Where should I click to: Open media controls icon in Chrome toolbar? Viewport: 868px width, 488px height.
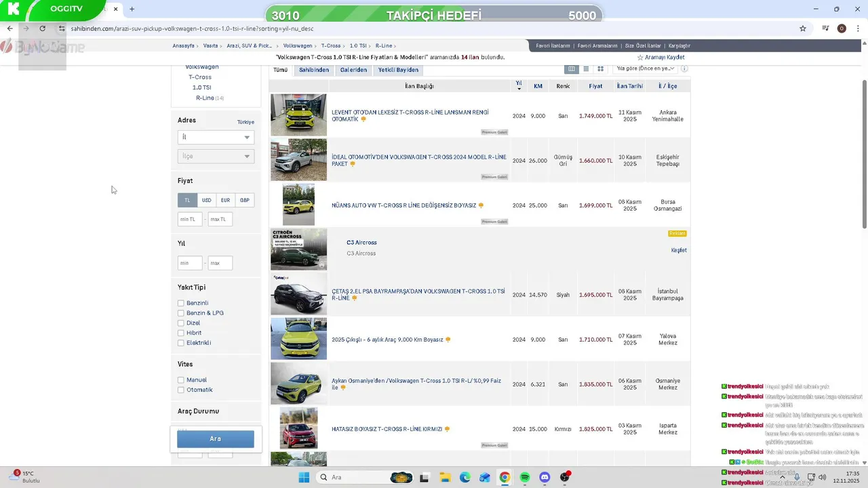tap(825, 28)
